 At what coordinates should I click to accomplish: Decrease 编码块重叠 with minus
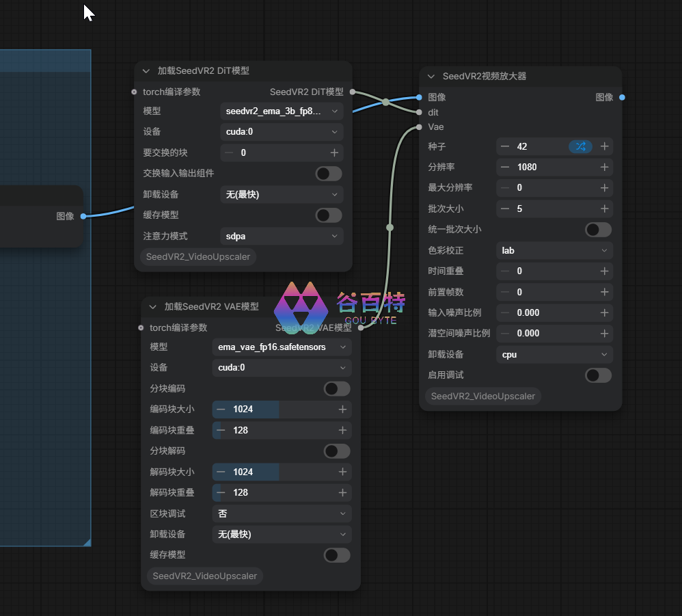(x=221, y=430)
